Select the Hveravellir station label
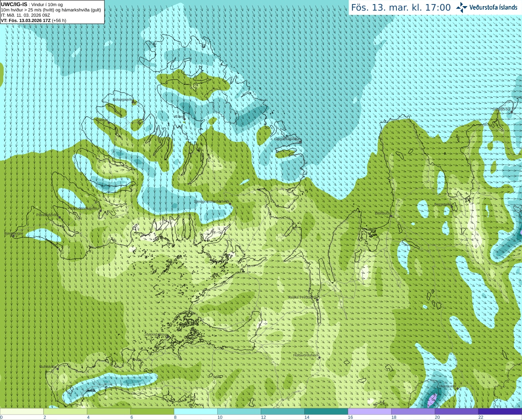Screen dimensions: 522x420 click(448, 386)
